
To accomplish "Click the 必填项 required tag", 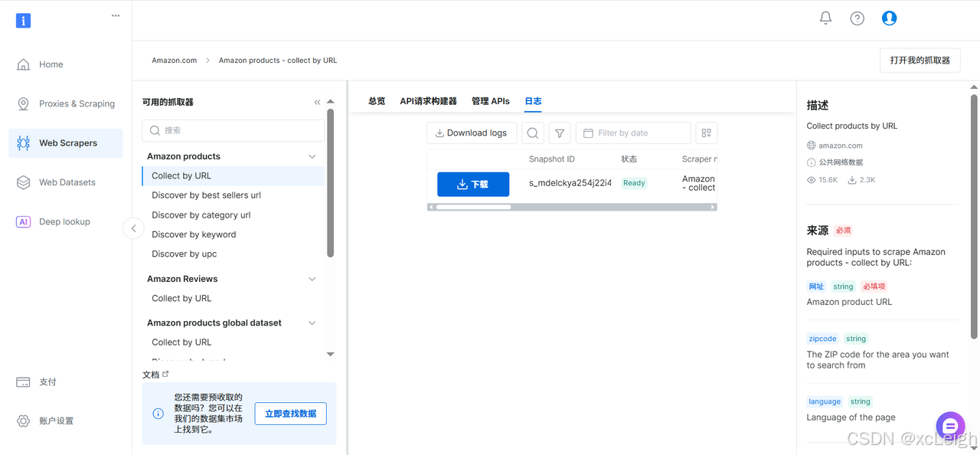I will click(874, 286).
